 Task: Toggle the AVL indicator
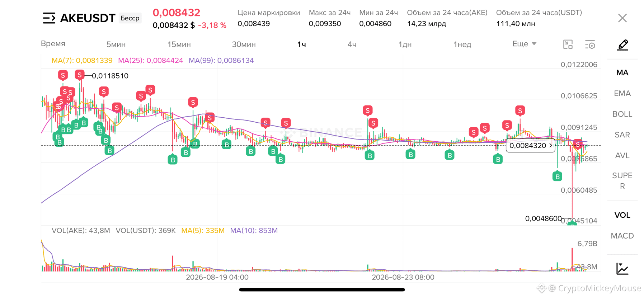[622, 156]
